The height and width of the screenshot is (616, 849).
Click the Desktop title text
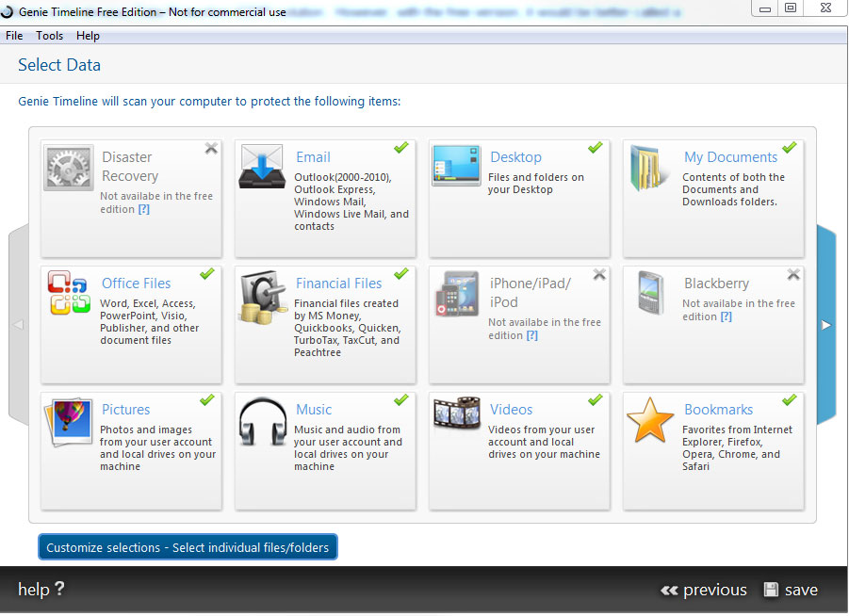(515, 157)
